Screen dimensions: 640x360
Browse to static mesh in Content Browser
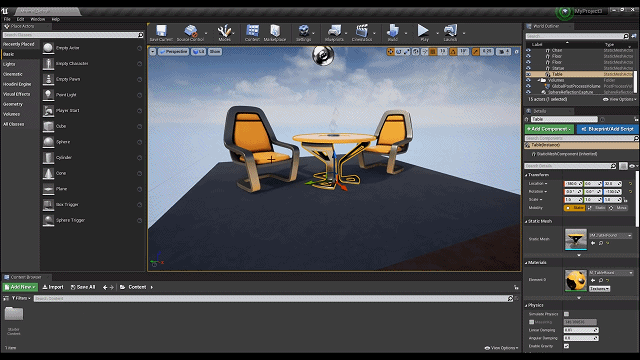click(x=601, y=243)
